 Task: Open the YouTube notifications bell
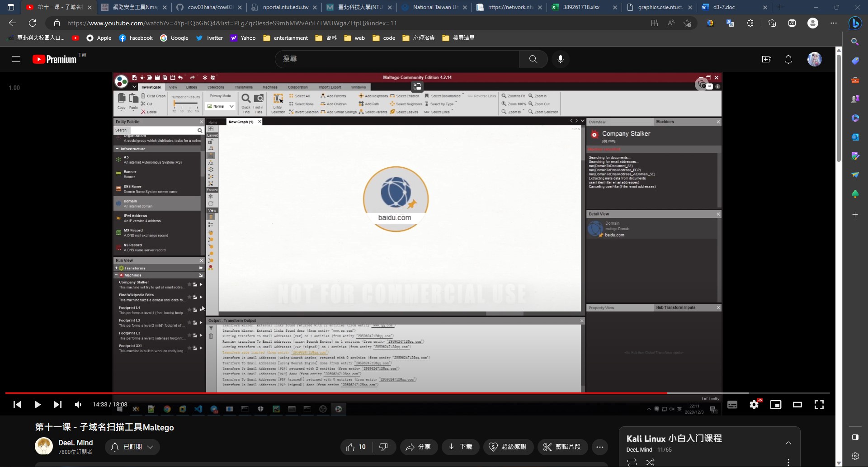pyautogui.click(x=788, y=59)
